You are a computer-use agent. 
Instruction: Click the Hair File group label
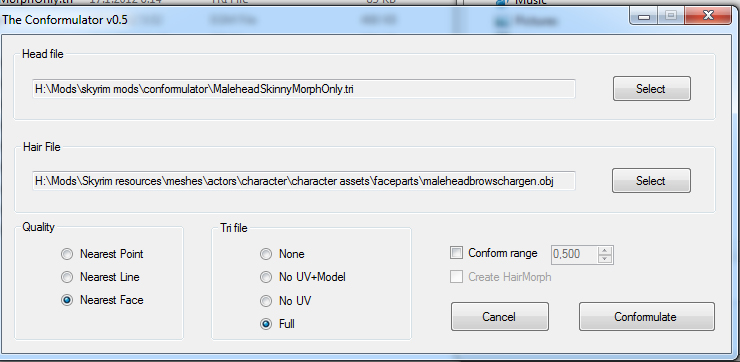coord(42,147)
